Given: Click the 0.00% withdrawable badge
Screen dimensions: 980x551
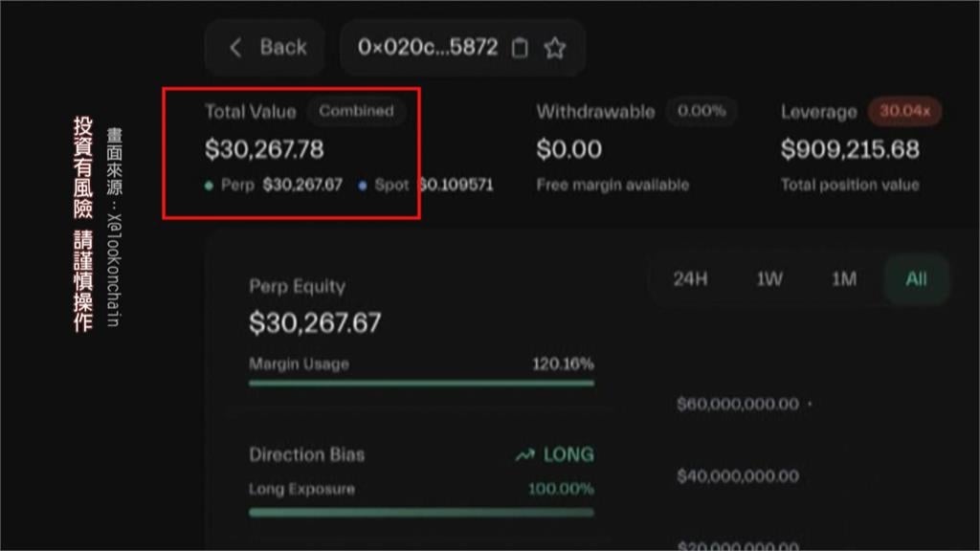Looking at the screenshot, I should (702, 111).
